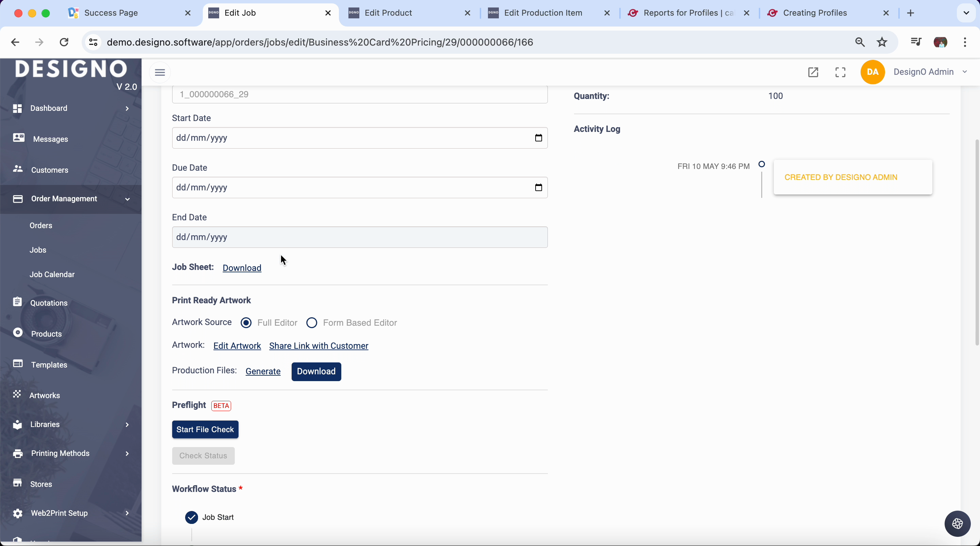Screen dimensions: 980x546
Task: Open Start Date calendar picker icon
Action: tap(538, 138)
